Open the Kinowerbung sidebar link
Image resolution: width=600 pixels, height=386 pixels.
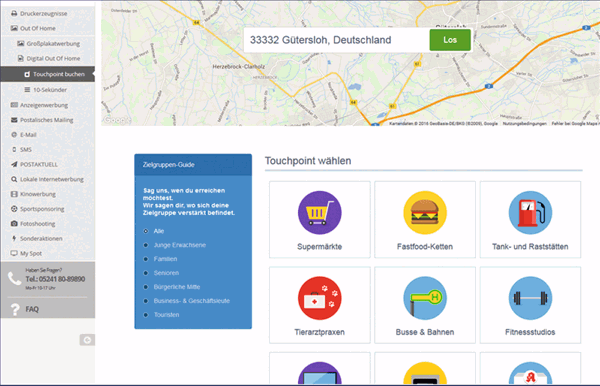pos(38,194)
